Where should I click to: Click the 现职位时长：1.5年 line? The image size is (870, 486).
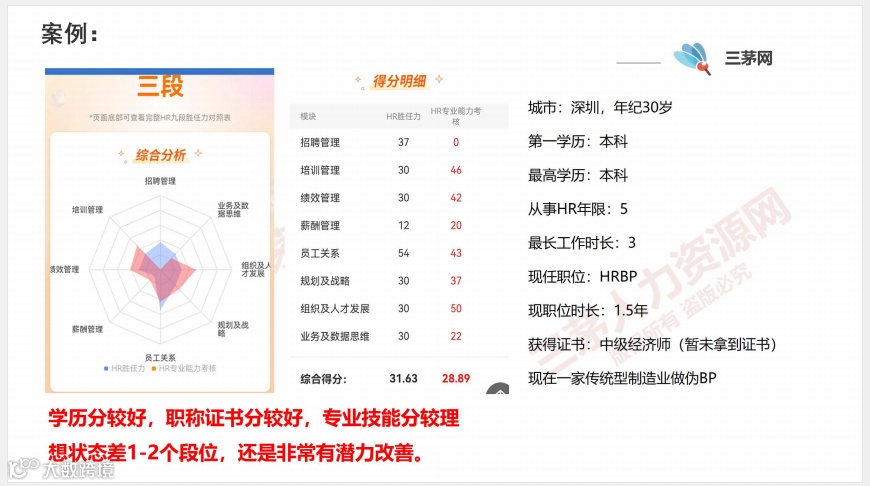[588, 311]
